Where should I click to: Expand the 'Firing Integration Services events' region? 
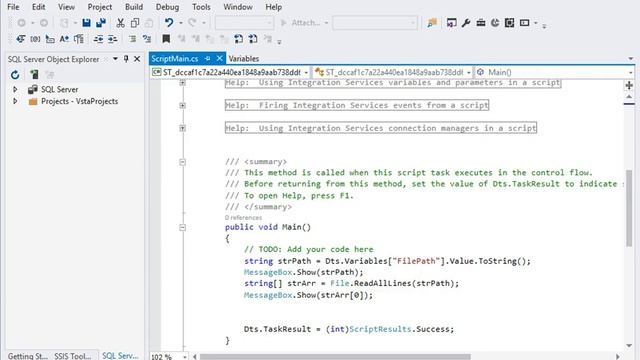pos(182,105)
